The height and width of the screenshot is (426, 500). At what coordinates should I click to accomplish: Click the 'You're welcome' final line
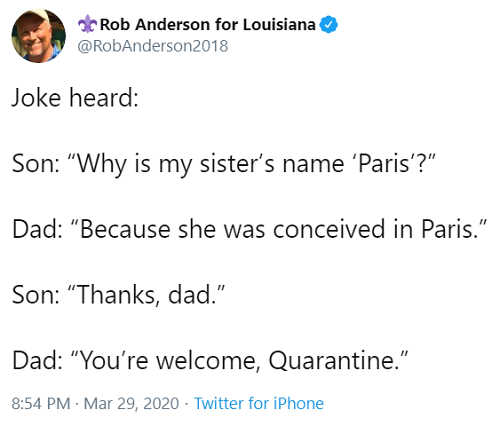[210, 360]
